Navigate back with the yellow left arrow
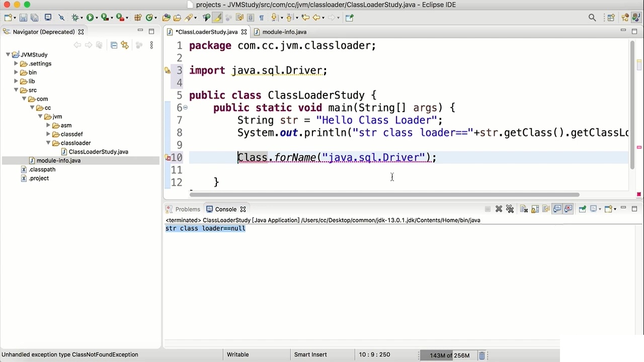 pos(316,18)
